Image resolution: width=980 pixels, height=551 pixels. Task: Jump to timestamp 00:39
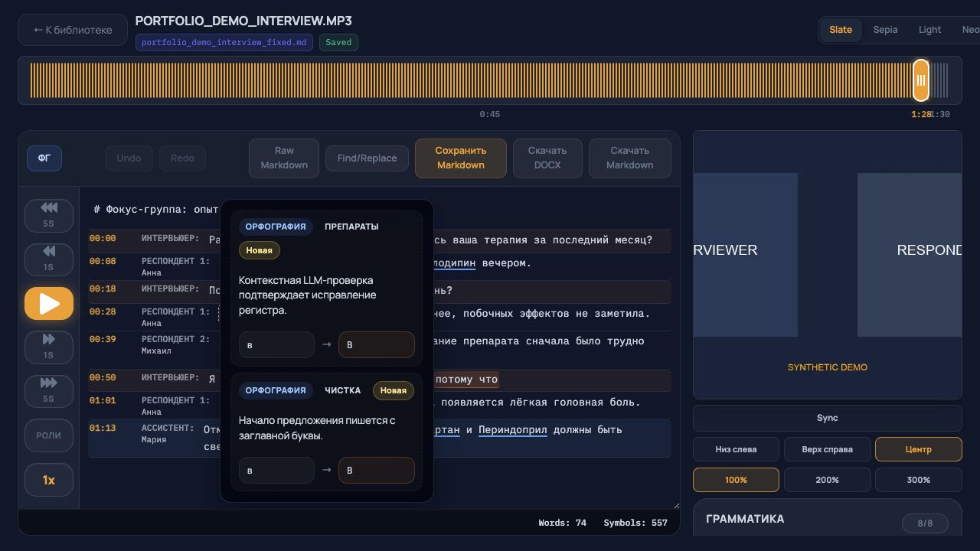coord(103,340)
